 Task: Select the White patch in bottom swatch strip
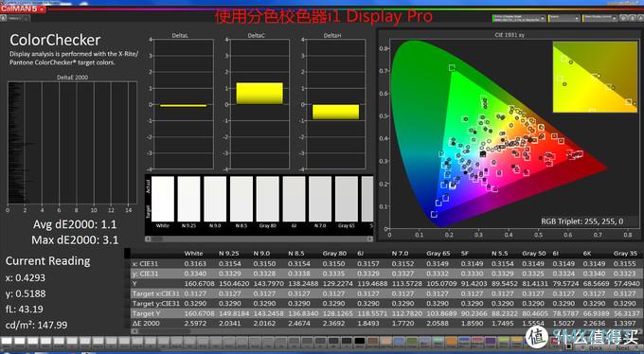[7, 341]
